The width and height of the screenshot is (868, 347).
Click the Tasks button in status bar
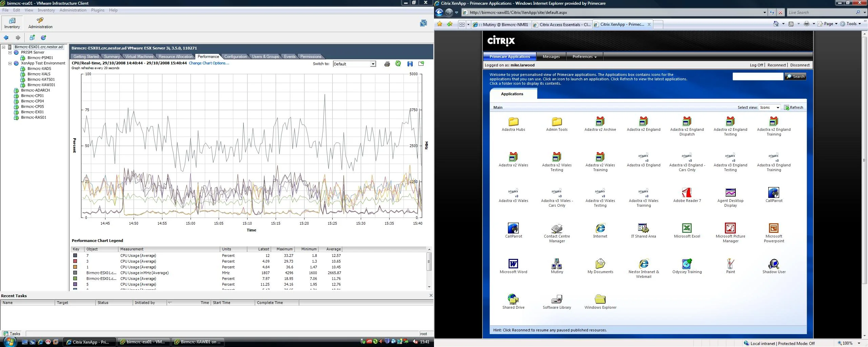click(12, 334)
